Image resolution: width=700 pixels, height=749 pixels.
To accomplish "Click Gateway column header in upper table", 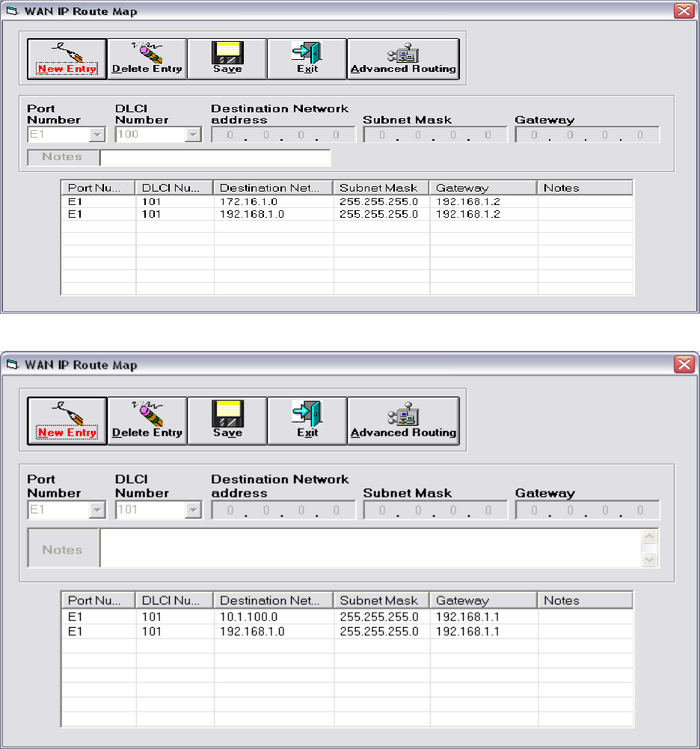I will pyautogui.click(x=484, y=188).
